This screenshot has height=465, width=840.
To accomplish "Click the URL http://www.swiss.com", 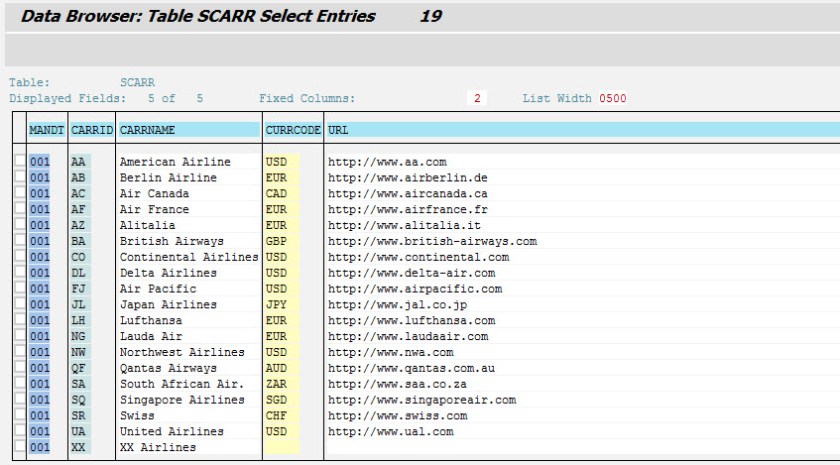I will click(x=398, y=416).
